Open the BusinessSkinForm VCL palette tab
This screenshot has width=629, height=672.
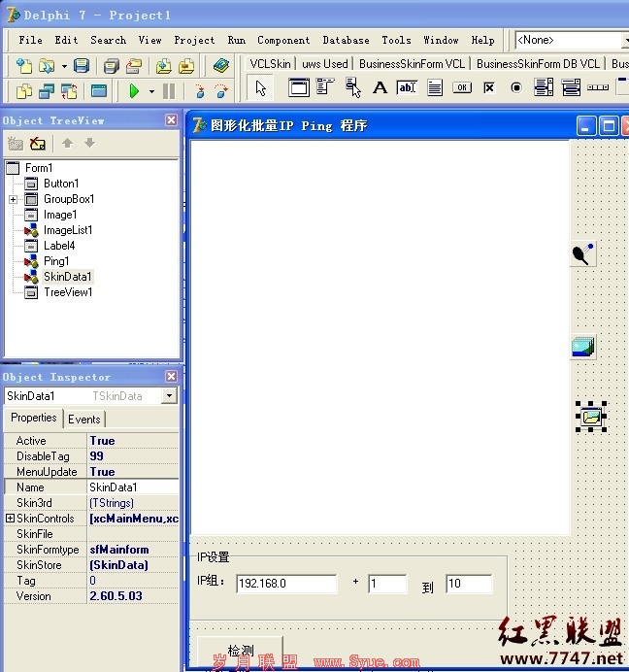coord(412,64)
